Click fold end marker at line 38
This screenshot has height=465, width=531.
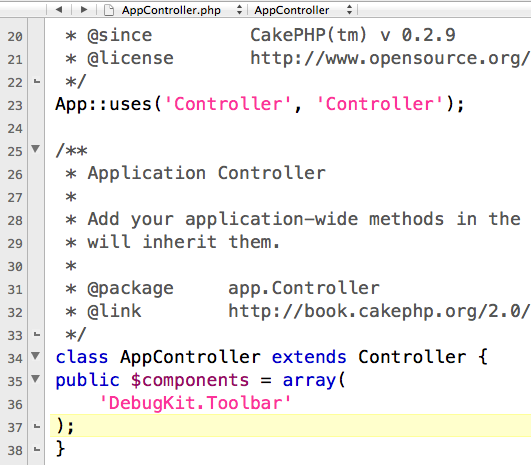tap(37, 450)
